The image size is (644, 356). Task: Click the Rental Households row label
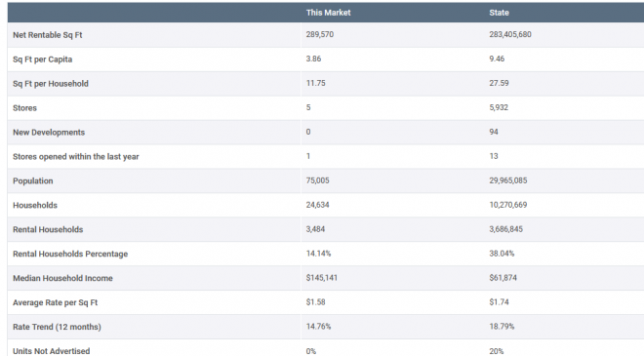coord(48,229)
